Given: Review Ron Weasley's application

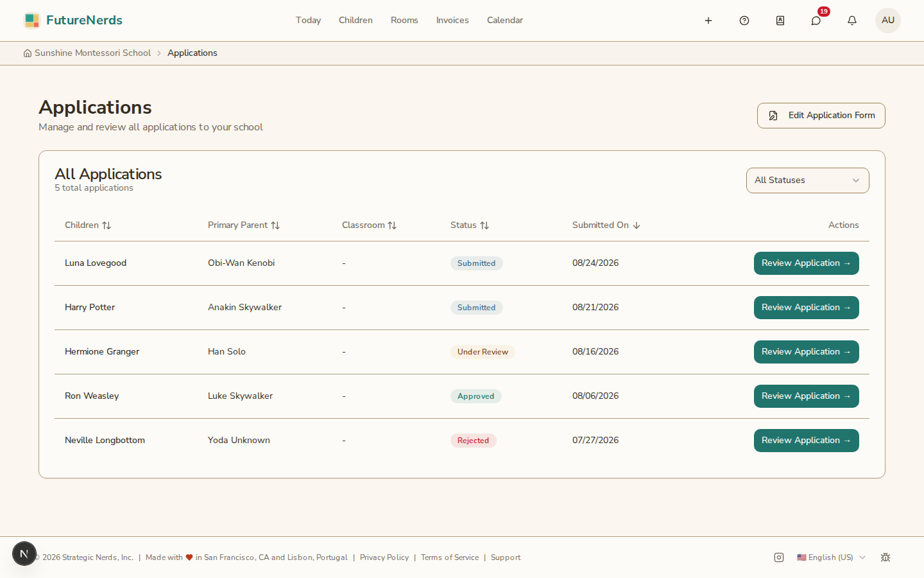Looking at the screenshot, I should [x=807, y=396].
